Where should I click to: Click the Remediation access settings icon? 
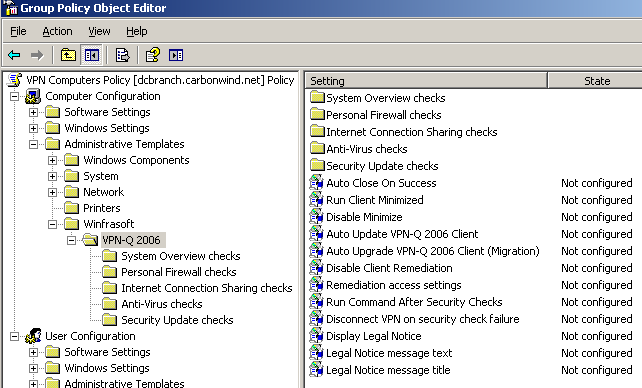pos(316,285)
